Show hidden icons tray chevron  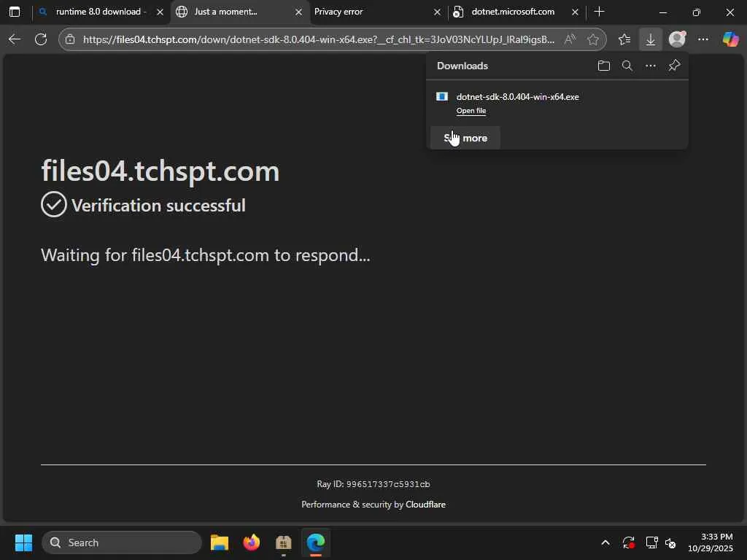click(x=605, y=542)
